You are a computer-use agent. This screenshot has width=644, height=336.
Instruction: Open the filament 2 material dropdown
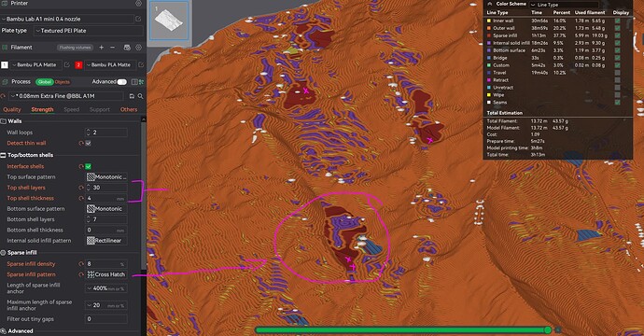click(x=110, y=65)
